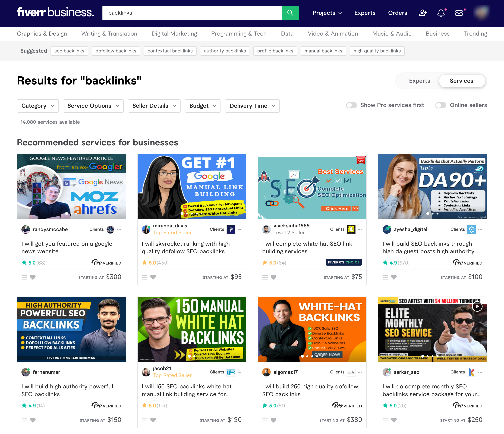
Task: Click ayesha_digital client logo icon
Action: (471, 229)
